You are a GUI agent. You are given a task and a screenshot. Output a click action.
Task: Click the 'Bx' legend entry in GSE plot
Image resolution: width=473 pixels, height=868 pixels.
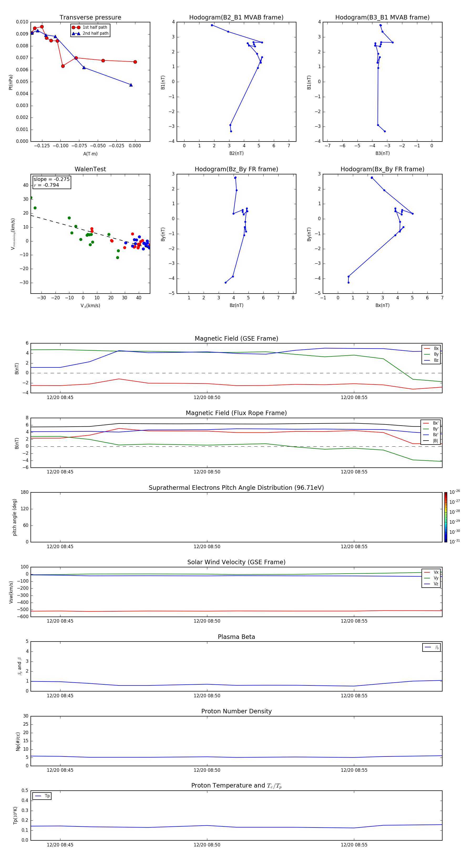[x=431, y=349]
